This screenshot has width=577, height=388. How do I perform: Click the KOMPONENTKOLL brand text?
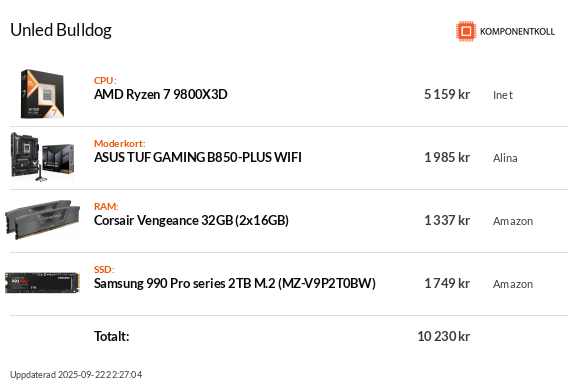coord(517,32)
